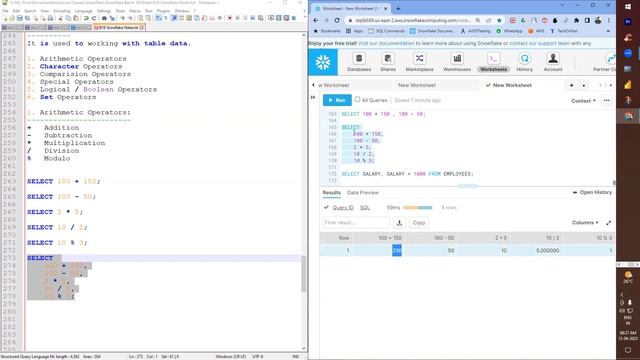This screenshot has width=640, height=360.
Task: Click the Redo icon in Notepad++ toolbar
Action: [x=94, y=18]
